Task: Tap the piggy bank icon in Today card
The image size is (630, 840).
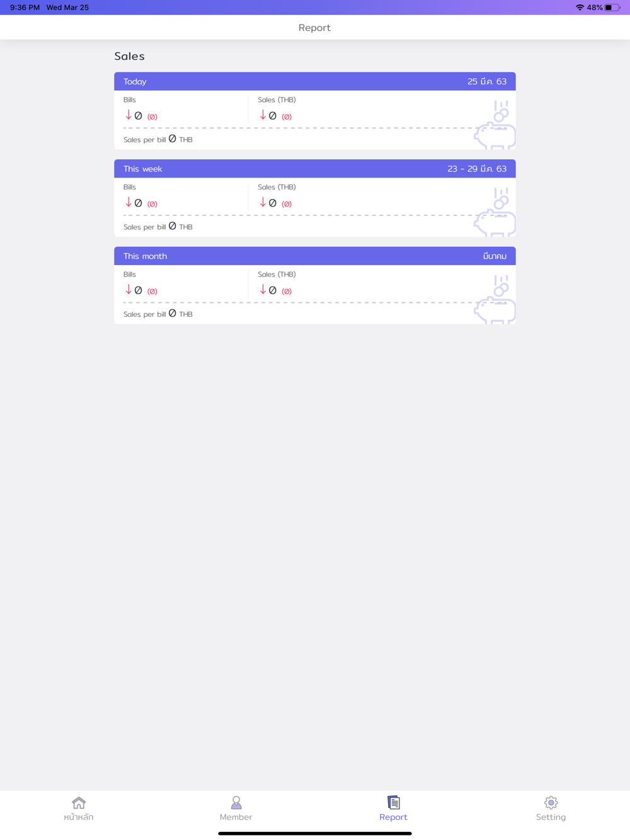Action: [x=495, y=125]
